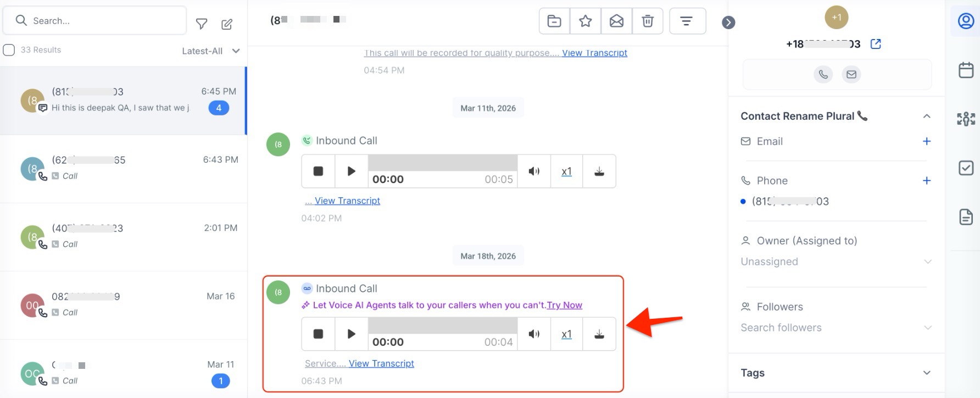Viewport: 980px width, 398px height.
Task: Expand the Tags section
Action: [x=926, y=373]
